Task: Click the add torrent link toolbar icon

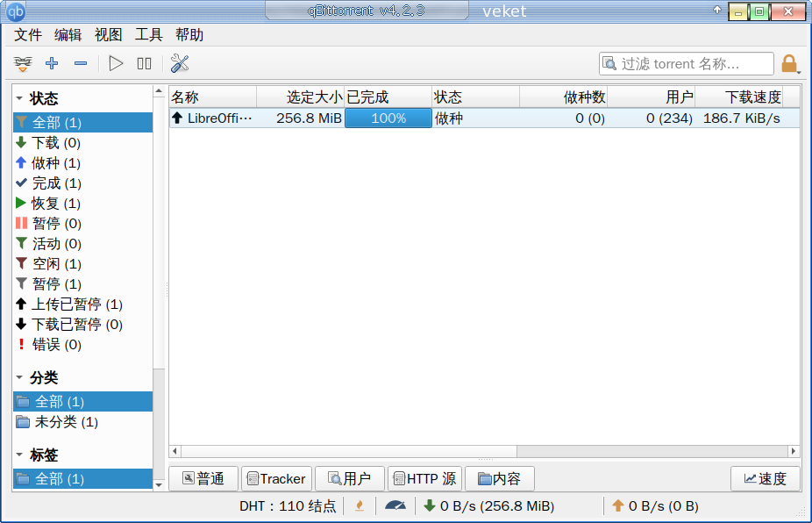Action: (23, 64)
